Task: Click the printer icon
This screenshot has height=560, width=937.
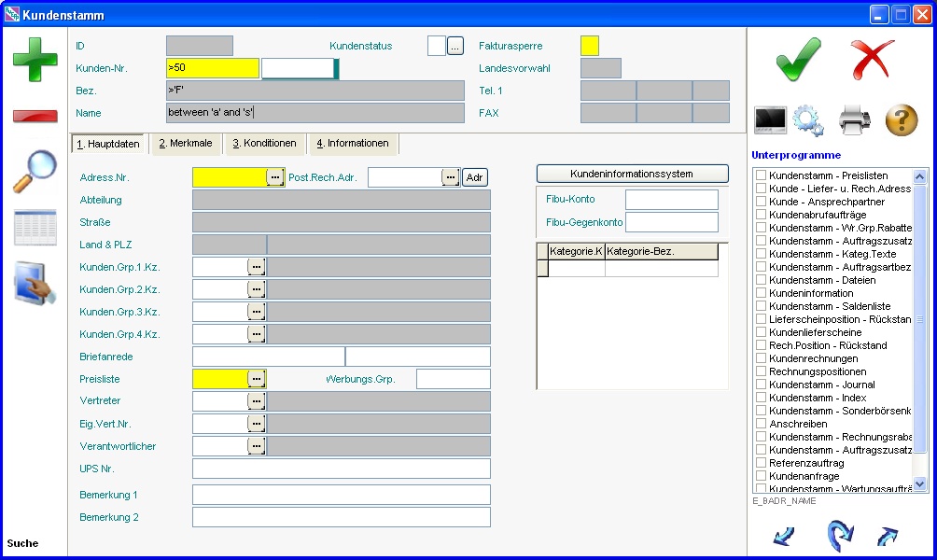Action: 854,120
